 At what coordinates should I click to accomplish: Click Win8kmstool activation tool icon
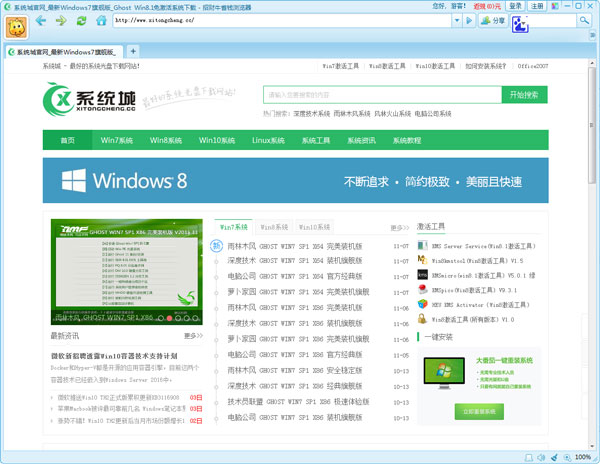point(422,260)
